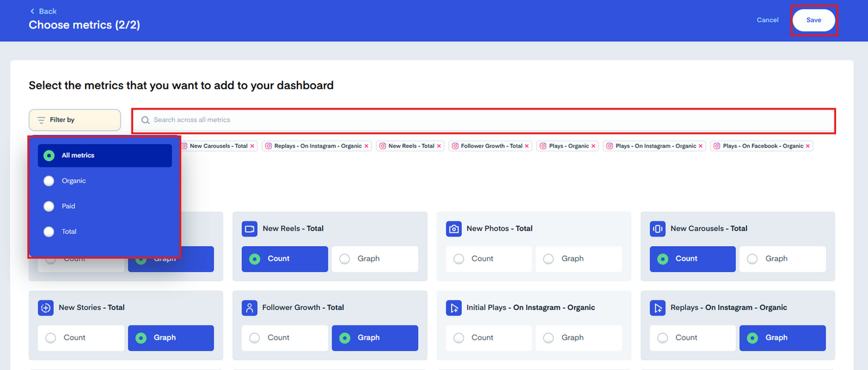Select Graph for New Carousels - Total
The image size is (868, 370).
click(783, 259)
